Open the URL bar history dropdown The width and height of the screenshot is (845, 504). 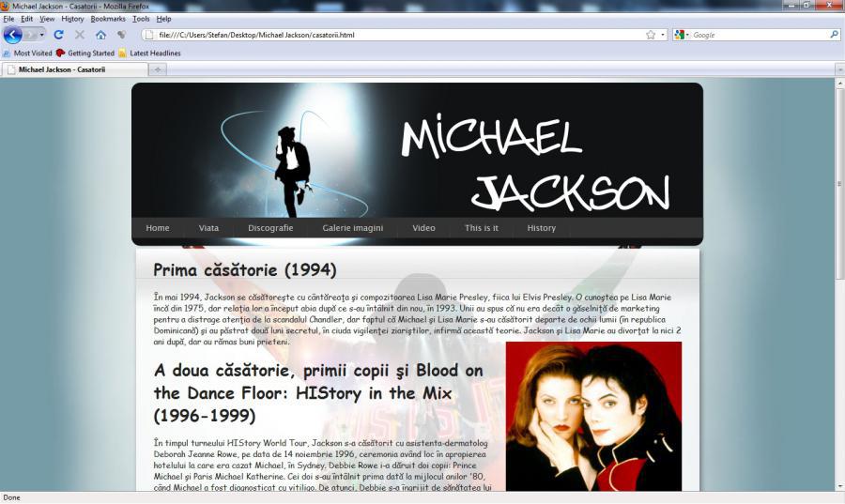663,35
